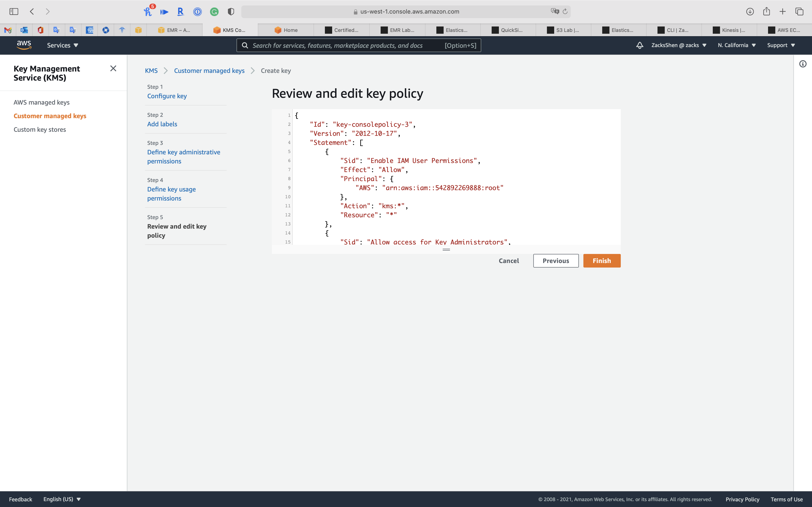Click into the AWS services search field
Viewport: 812px width, 507px height.
click(346, 45)
